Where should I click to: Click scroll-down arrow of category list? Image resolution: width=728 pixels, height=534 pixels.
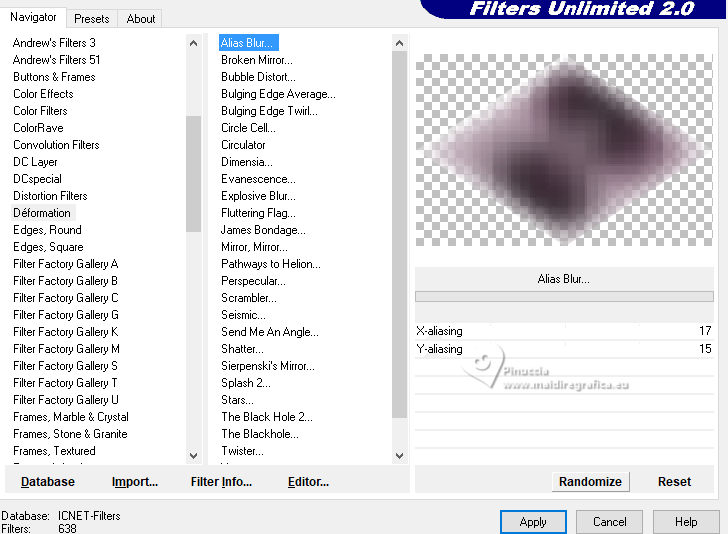coord(194,456)
